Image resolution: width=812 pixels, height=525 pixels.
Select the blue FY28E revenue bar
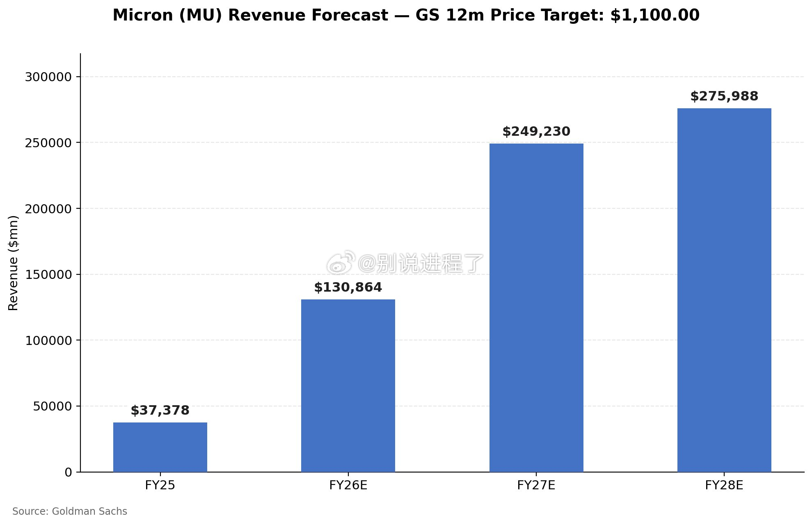(724, 290)
